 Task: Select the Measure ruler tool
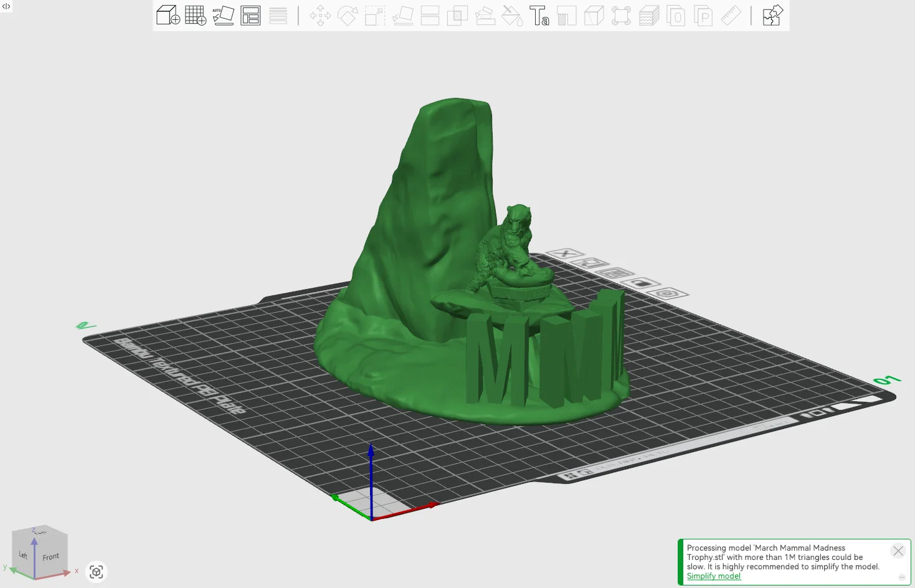[731, 16]
